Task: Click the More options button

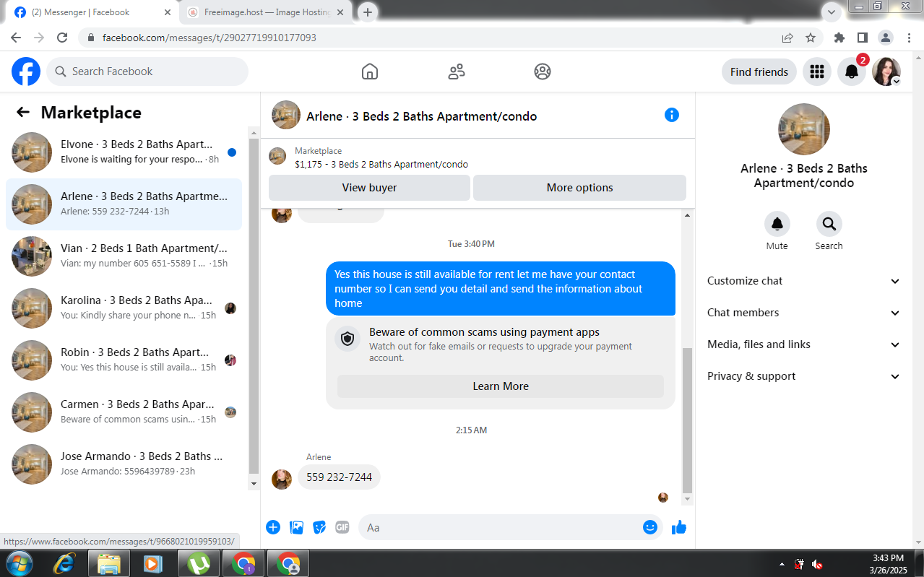Action: click(579, 188)
